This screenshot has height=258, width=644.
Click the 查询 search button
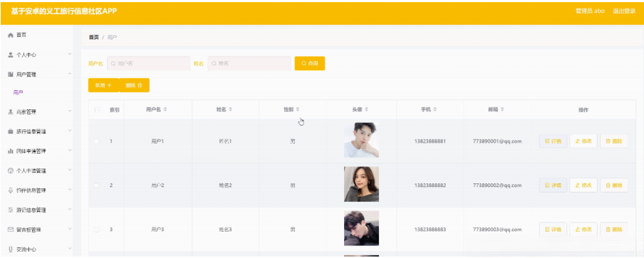310,63
